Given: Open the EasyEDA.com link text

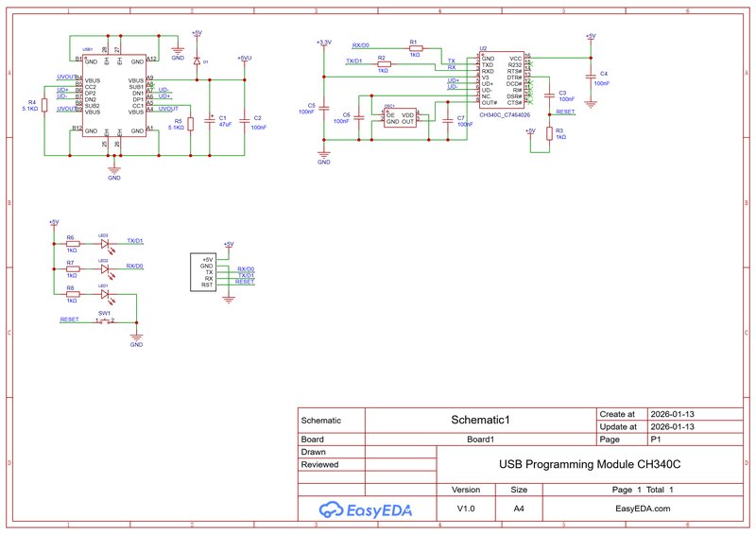Looking at the screenshot, I should tap(643, 509).
